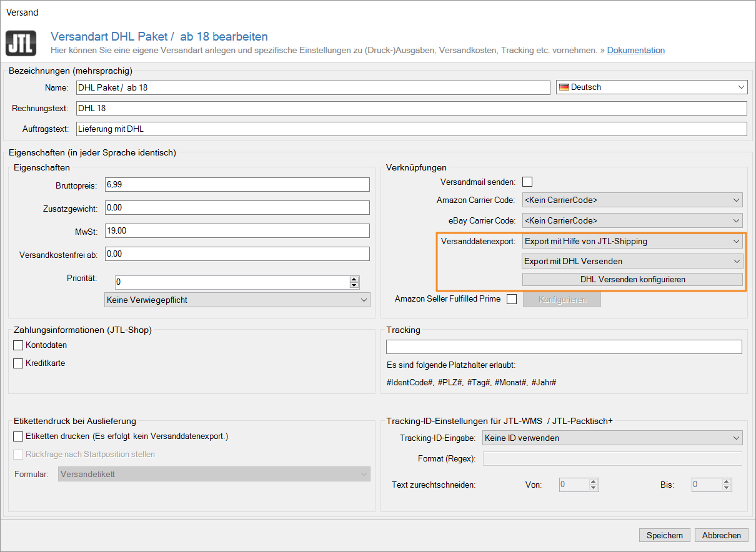Open the Tracking-ID-Eingabe dropdown
This screenshot has height=552, width=756.
612,438
